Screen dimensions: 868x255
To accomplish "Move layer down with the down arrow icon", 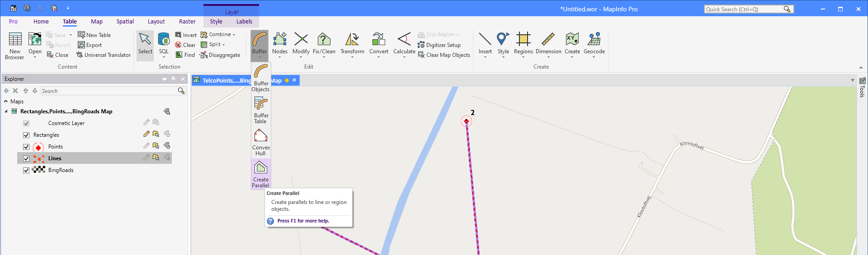I will 35,91.
